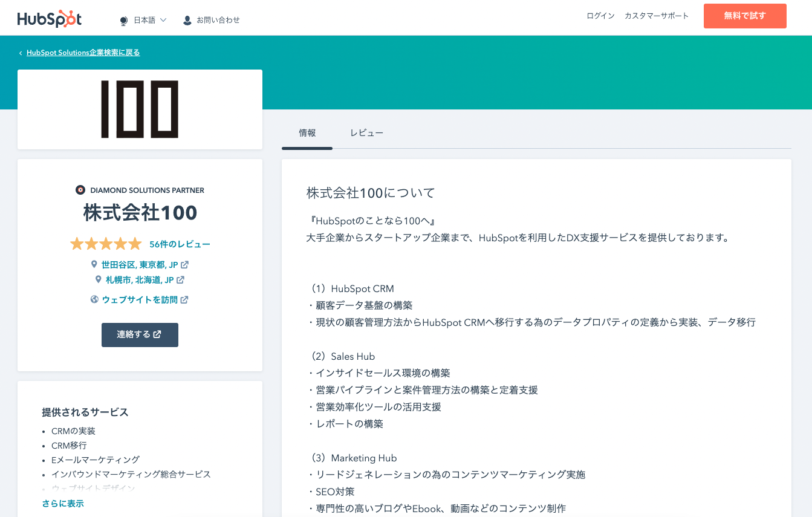Click the back arrow before HubSpot Solutions企業検索に戻る
812x517 pixels.
21,53
